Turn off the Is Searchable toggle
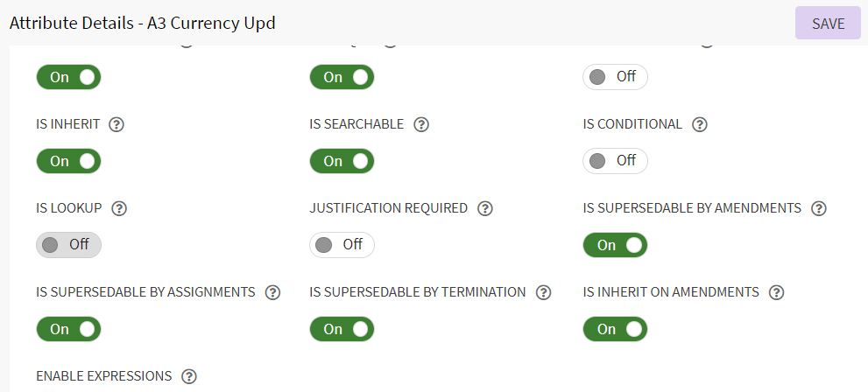The width and height of the screenshot is (868, 392). 342,161
